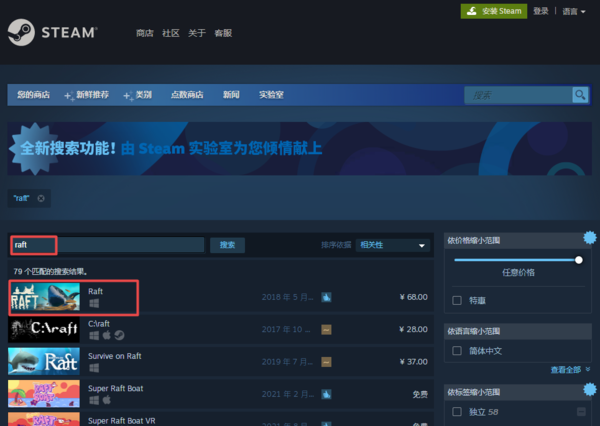This screenshot has height=426, width=600.
Task: Tick the 简体中文 language checkbox
Action: tap(457, 351)
